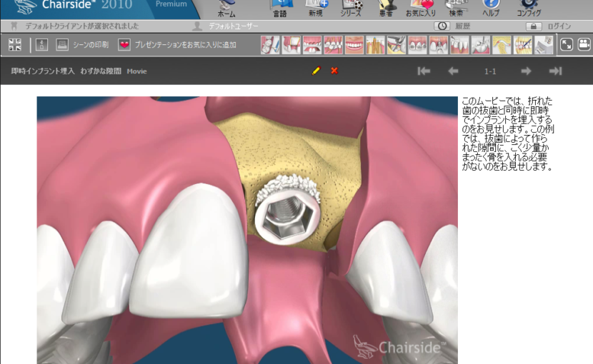The width and height of the screenshot is (593, 364).
Task: Open the ヘルプ (Help) icon
Action: [x=491, y=9]
